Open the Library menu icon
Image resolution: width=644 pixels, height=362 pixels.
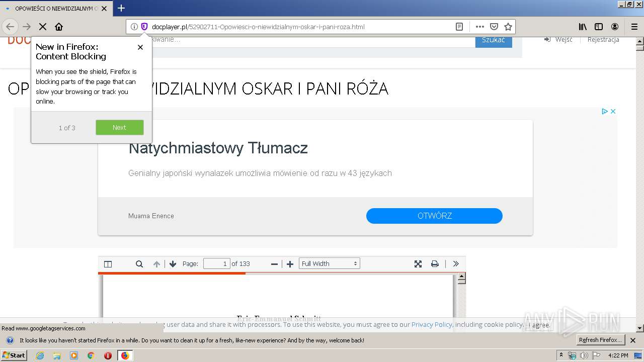583,27
